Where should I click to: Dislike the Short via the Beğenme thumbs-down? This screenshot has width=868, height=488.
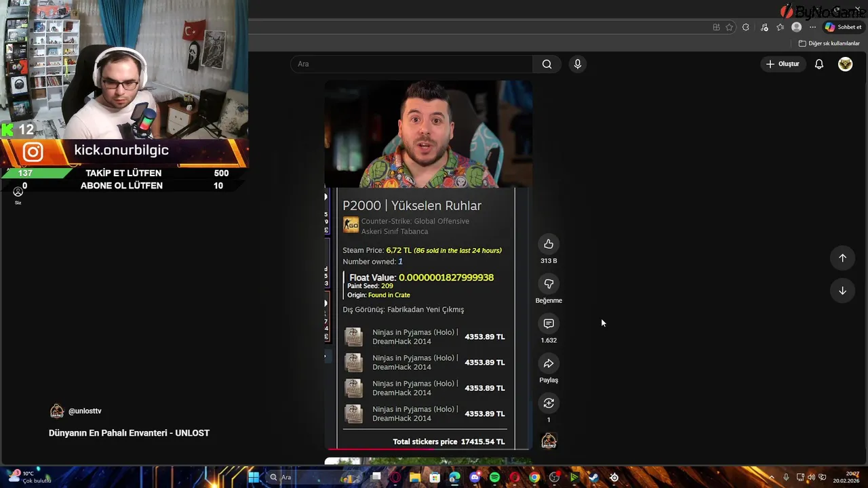[549, 284]
